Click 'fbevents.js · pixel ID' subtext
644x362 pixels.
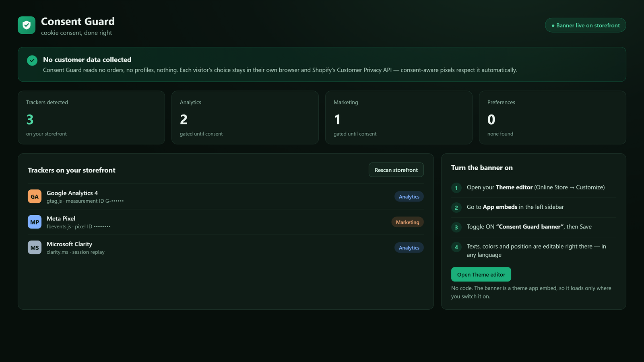coord(78,226)
